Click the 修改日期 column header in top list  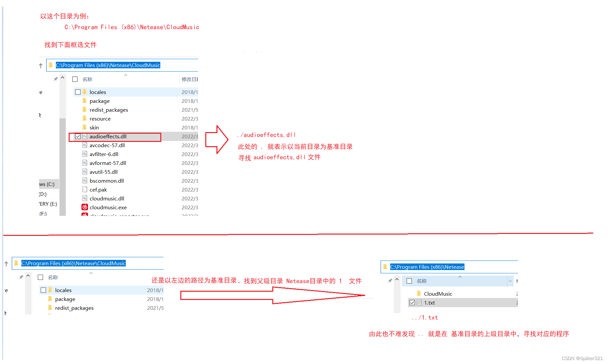(190, 79)
